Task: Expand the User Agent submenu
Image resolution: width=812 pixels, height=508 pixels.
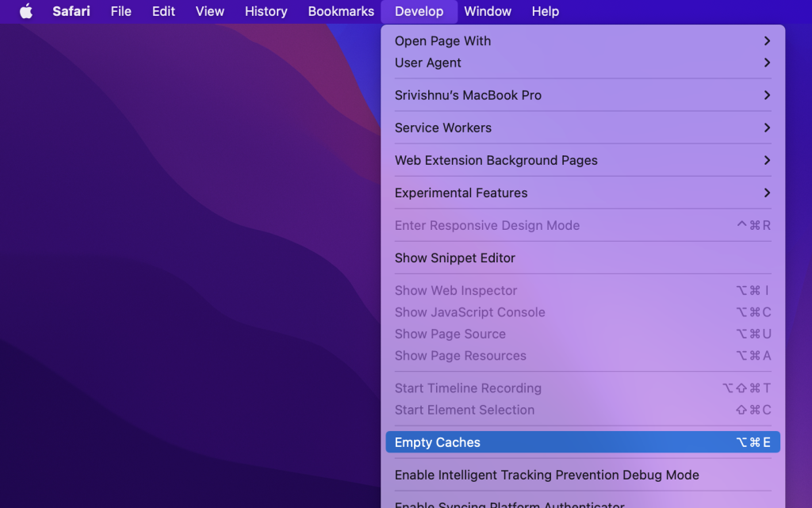Action: [x=583, y=63]
